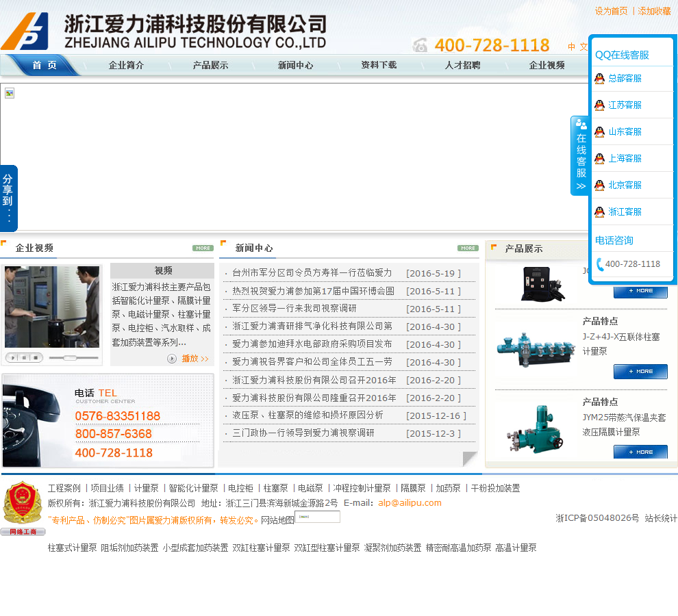Click the JYM25 diaphragm pump product image

536,430
